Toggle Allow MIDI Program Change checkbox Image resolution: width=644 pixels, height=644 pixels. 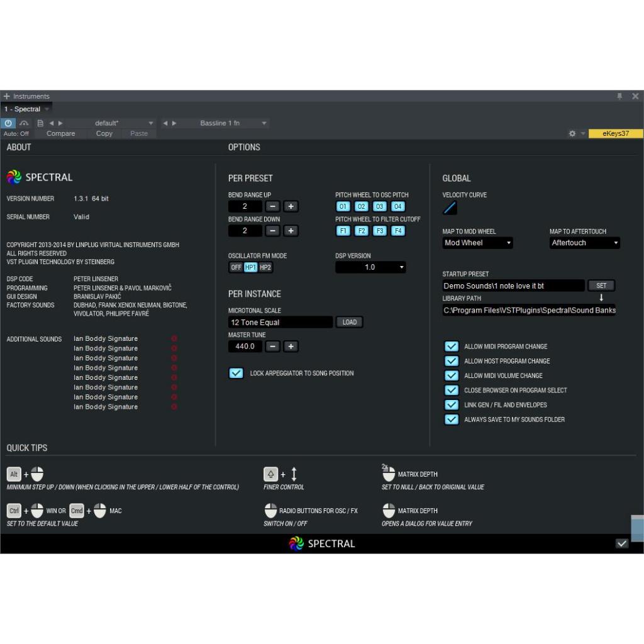pos(452,347)
